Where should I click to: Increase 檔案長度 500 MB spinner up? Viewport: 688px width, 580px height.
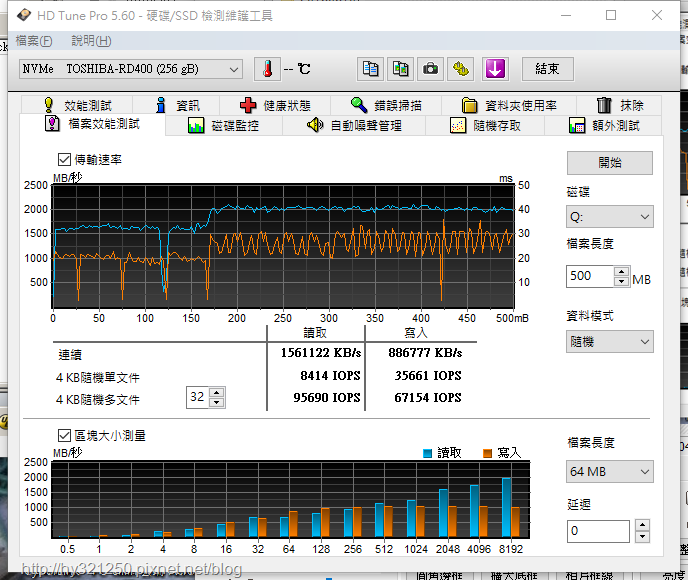click(621, 271)
